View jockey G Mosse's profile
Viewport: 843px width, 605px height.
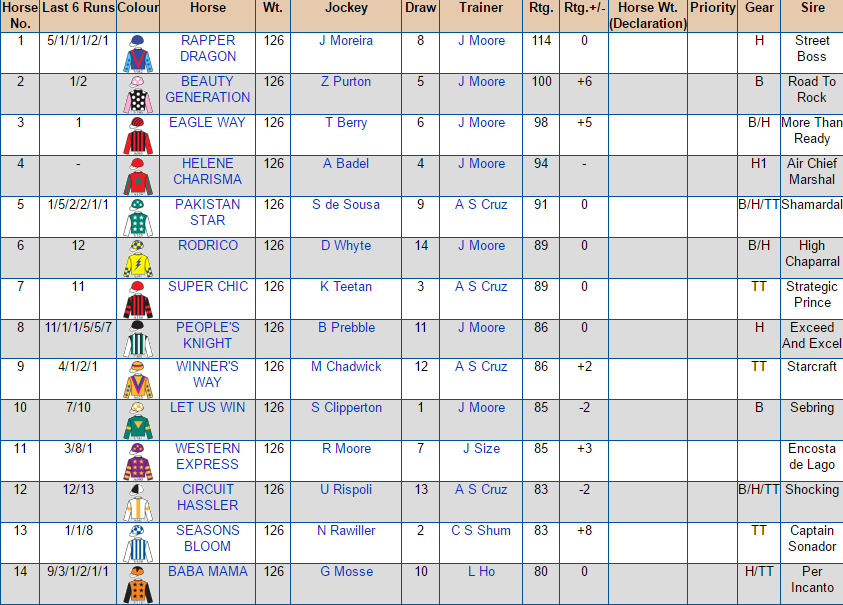click(346, 572)
